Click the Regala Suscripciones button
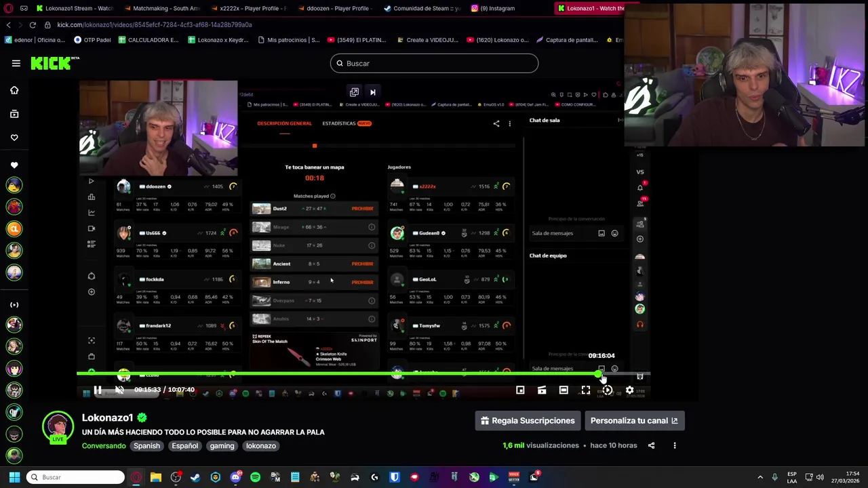The width and height of the screenshot is (868, 488). coord(528,420)
